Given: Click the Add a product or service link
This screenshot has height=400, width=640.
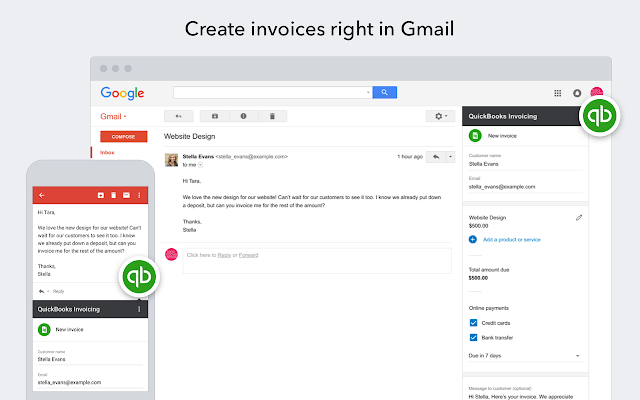Looking at the screenshot, I should pyautogui.click(x=512, y=240).
